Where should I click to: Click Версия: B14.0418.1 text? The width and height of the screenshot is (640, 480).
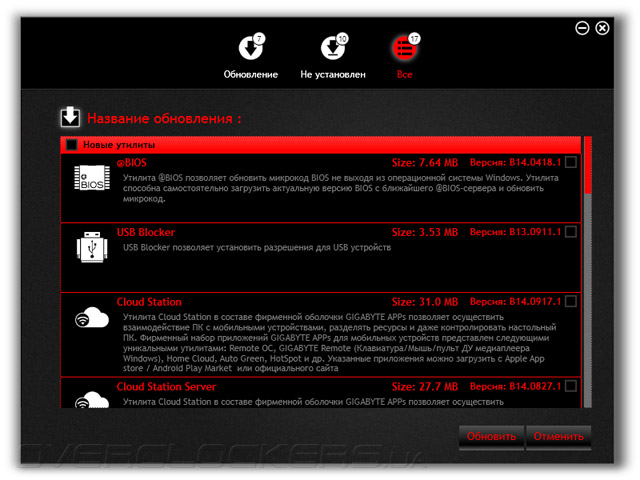[516, 162]
